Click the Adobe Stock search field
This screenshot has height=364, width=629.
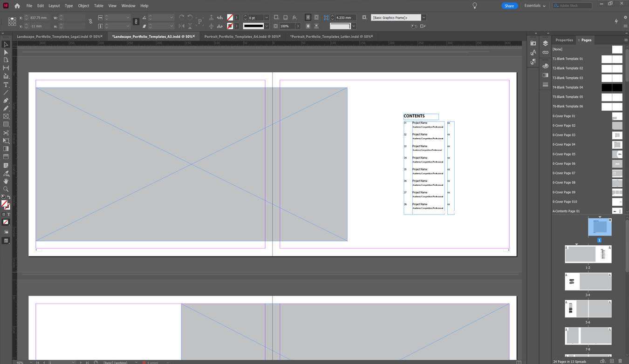click(x=573, y=6)
